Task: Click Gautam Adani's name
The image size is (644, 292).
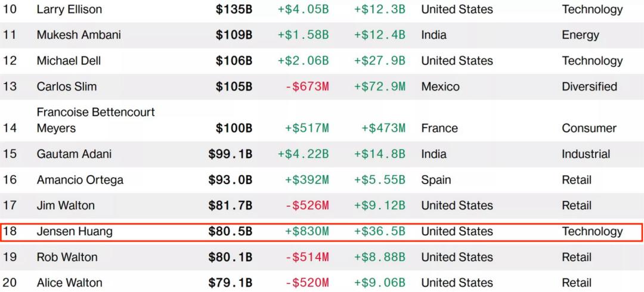Action: [75, 154]
